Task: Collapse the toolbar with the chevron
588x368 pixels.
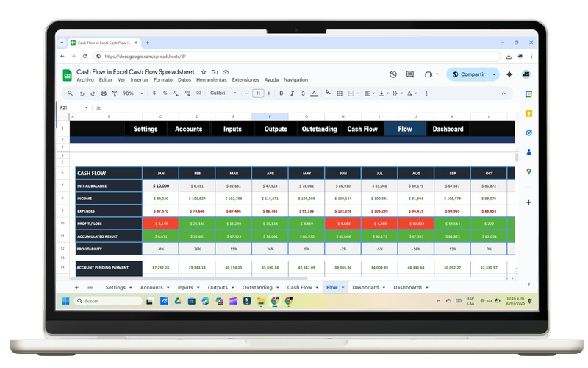Action: point(503,93)
